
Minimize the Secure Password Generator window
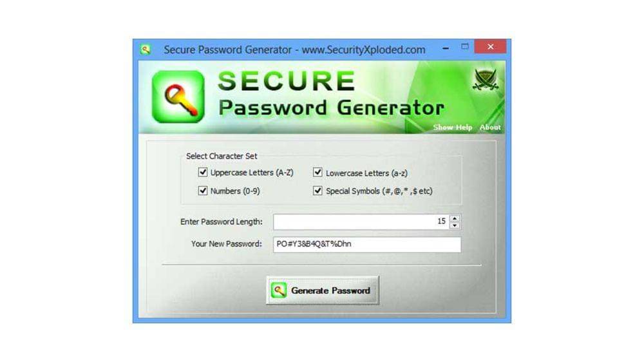(x=446, y=48)
